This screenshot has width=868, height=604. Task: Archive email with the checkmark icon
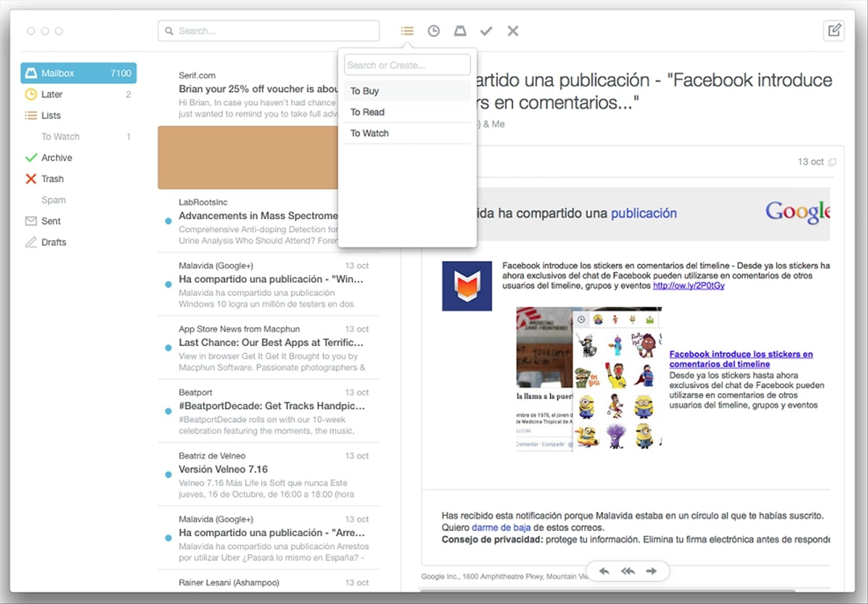coord(486,31)
